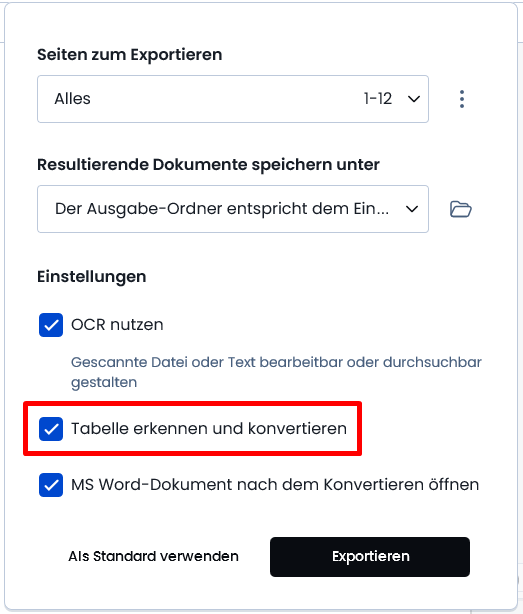The width and height of the screenshot is (523, 614).
Task: Click the Resultierende Dokumente speichern unter heading
Action: click(x=208, y=165)
